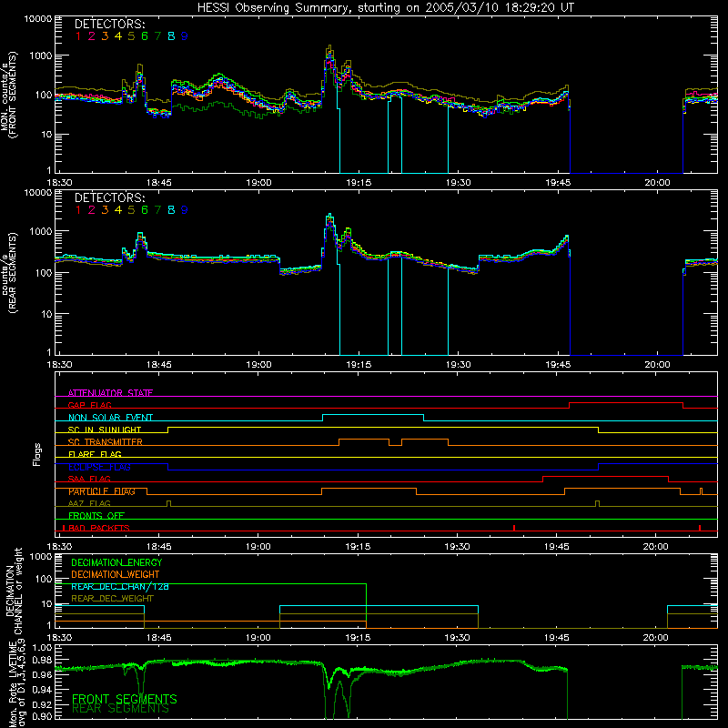Click the BAD_PACKETS flag label
Image resolution: width=728 pixels, height=728 pixels.
(99, 528)
